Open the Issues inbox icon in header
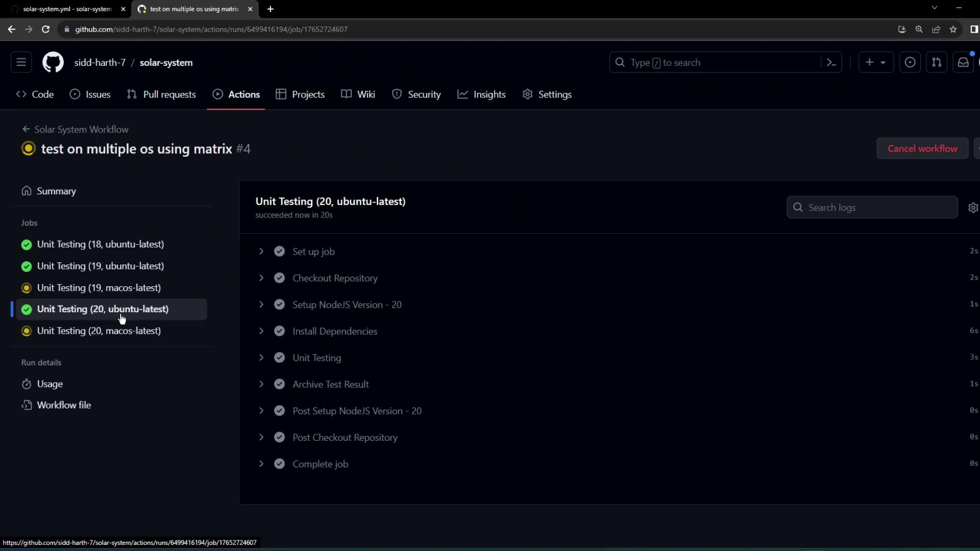Viewport: 980px width, 551px height. click(910, 62)
